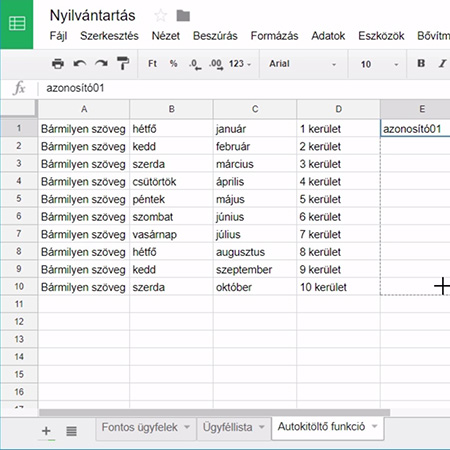Open the font size 10 dropdown
450x450 pixels.
pyautogui.click(x=379, y=64)
